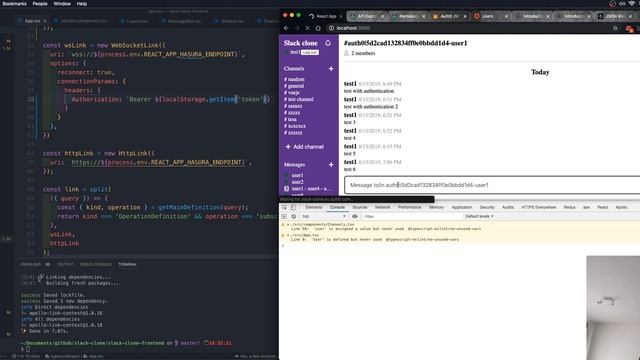The image size is (640, 360).
Task: Activate the DevTools inspect element picker
Action: 284,207
